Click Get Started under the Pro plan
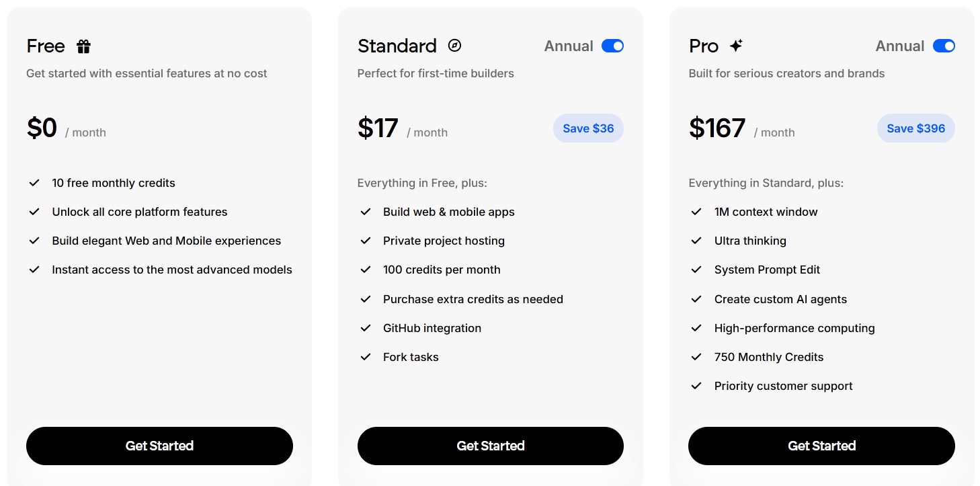The width and height of the screenshot is (980, 486). [821, 446]
